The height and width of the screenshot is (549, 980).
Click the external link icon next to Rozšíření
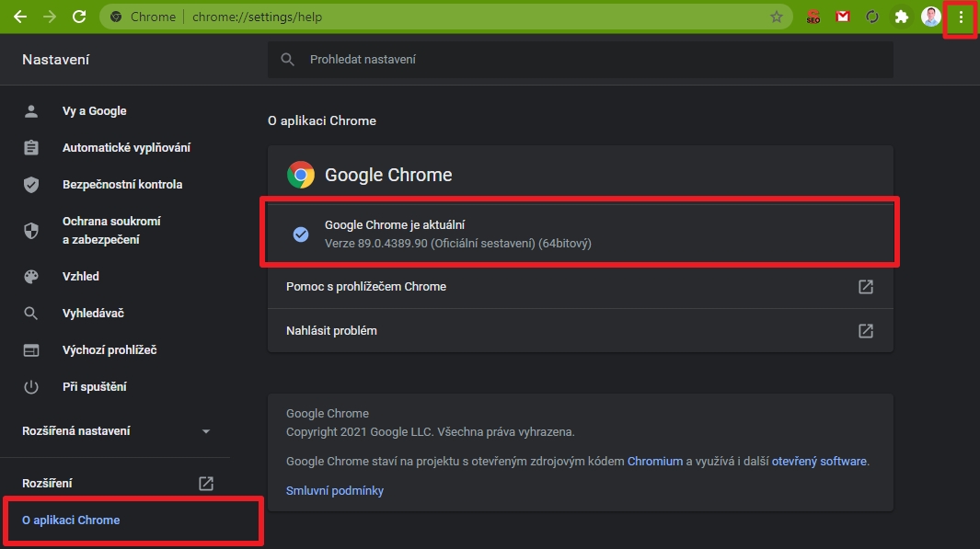click(206, 484)
